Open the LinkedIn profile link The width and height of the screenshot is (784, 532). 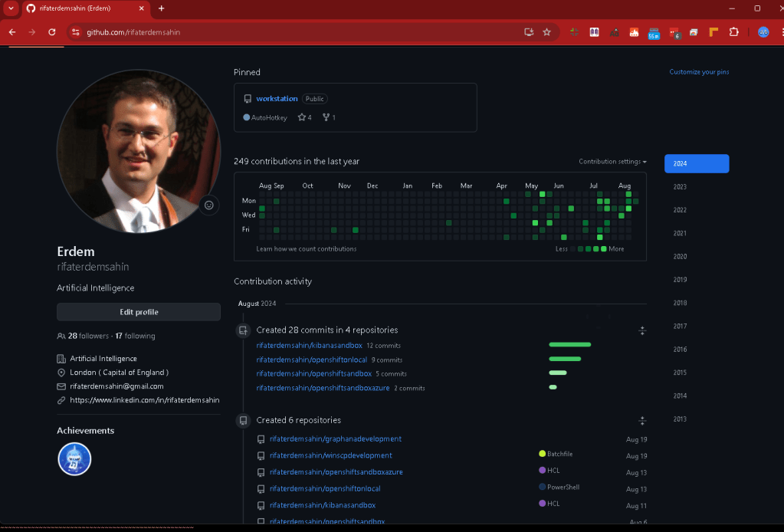(145, 400)
